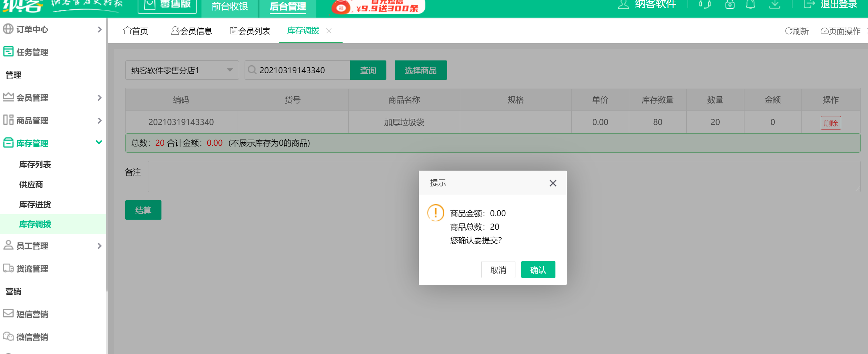Expand the 订单中心 sidebar section
868x354 pixels.
[x=100, y=29]
